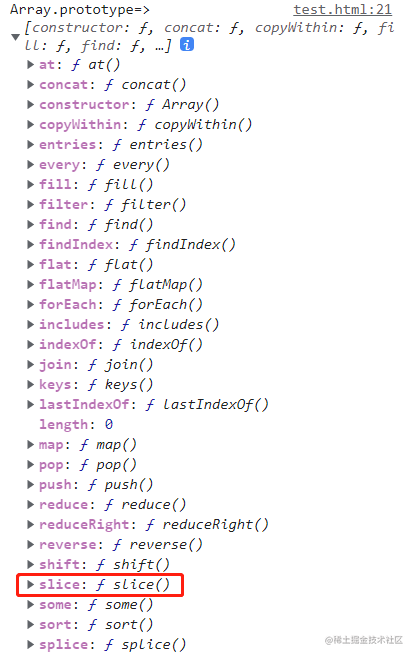
Task: Click the blue info icon after the array preview
Action: click(x=187, y=44)
